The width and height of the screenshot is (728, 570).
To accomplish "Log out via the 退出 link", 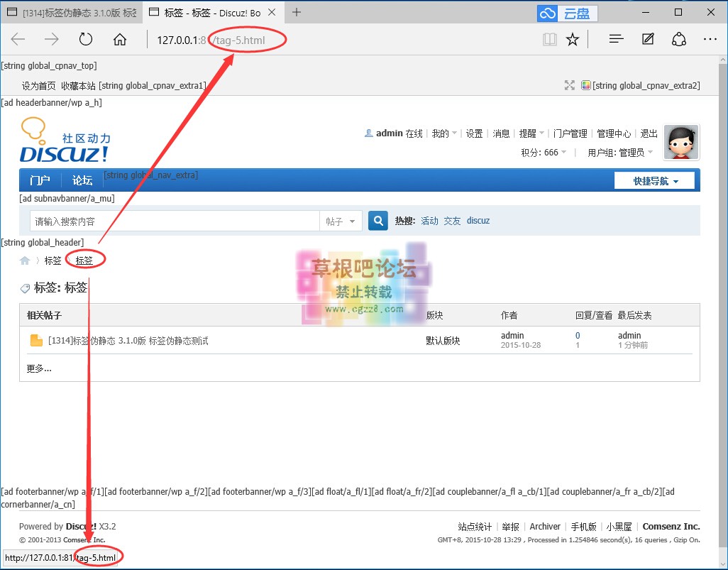I will [x=648, y=133].
